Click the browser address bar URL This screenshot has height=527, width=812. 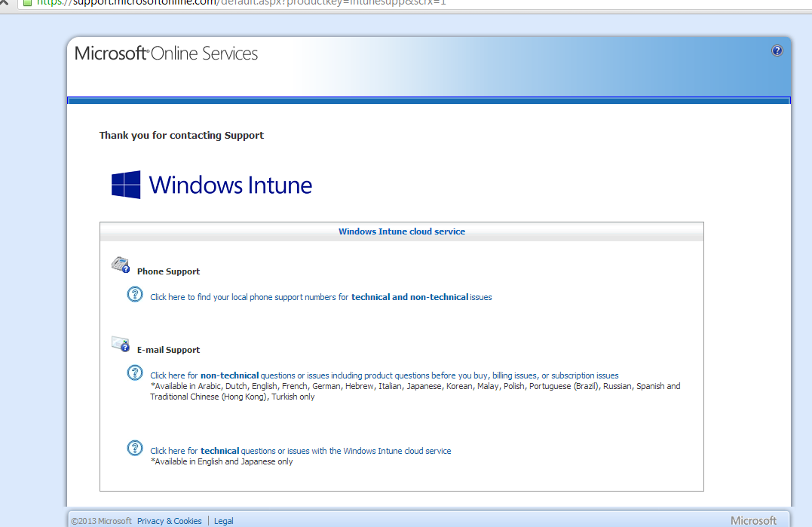coord(226,4)
